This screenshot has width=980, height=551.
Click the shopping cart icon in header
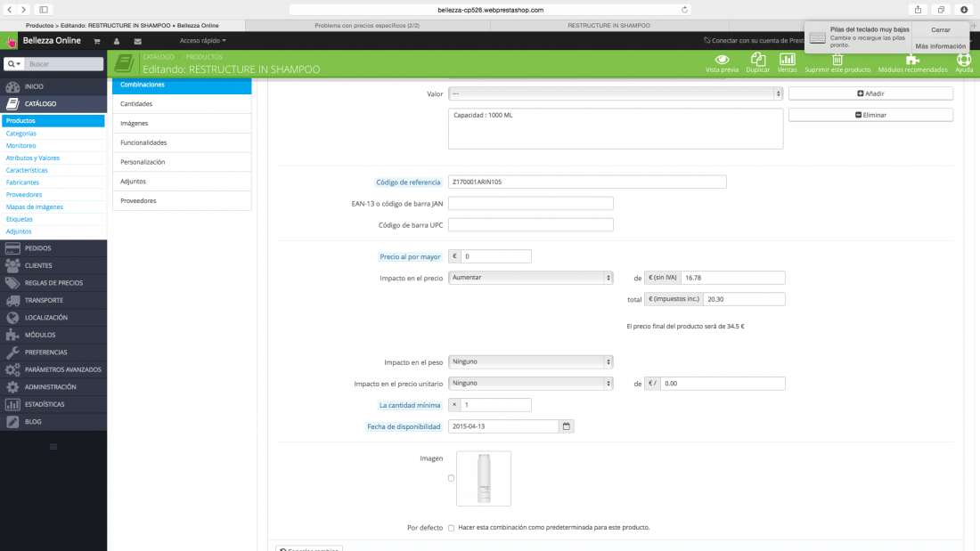pyautogui.click(x=97, y=41)
